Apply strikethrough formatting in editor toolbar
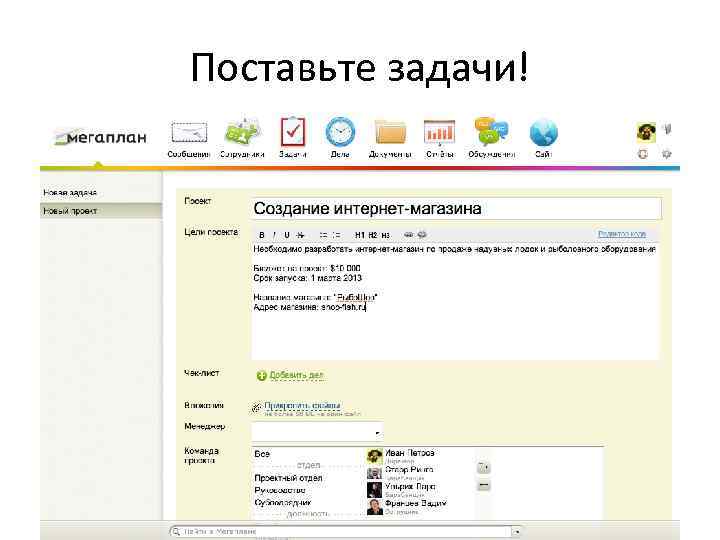The image size is (720, 540). pos(300,235)
